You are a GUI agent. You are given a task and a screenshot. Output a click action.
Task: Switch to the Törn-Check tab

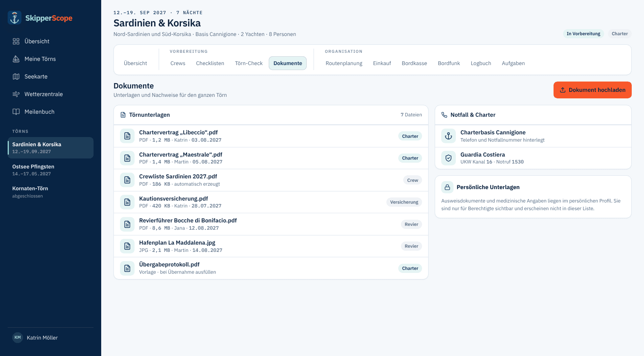click(x=249, y=63)
